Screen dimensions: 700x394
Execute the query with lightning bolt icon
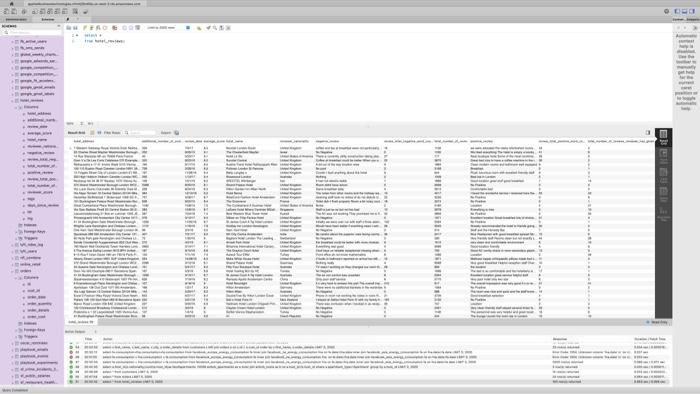click(x=85, y=28)
